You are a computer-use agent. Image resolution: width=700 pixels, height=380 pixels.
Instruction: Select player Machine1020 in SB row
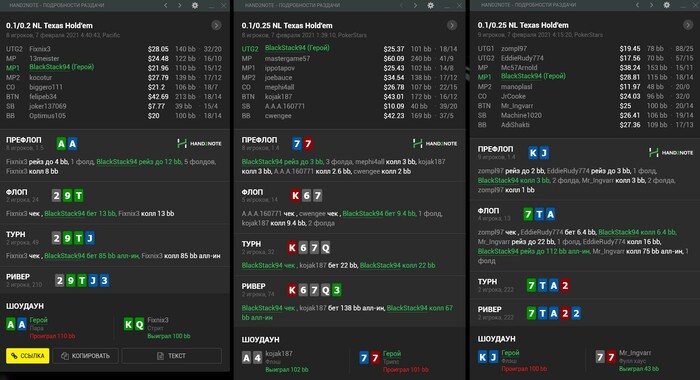coord(521,115)
